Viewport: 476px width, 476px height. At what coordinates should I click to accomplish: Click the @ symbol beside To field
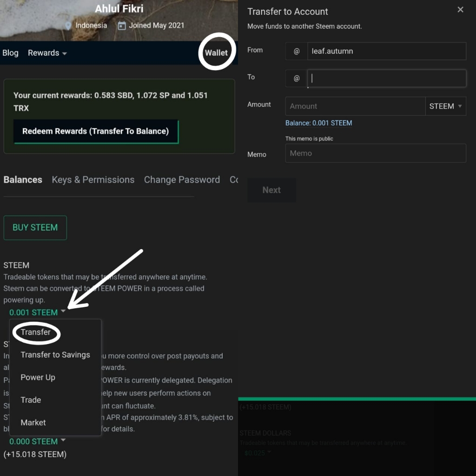pos(296,78)
